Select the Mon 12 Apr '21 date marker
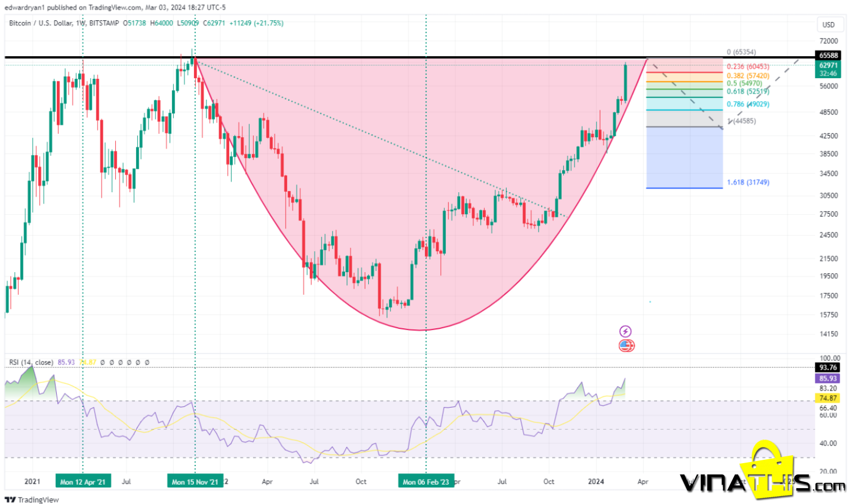 click(x=83, y=482)
